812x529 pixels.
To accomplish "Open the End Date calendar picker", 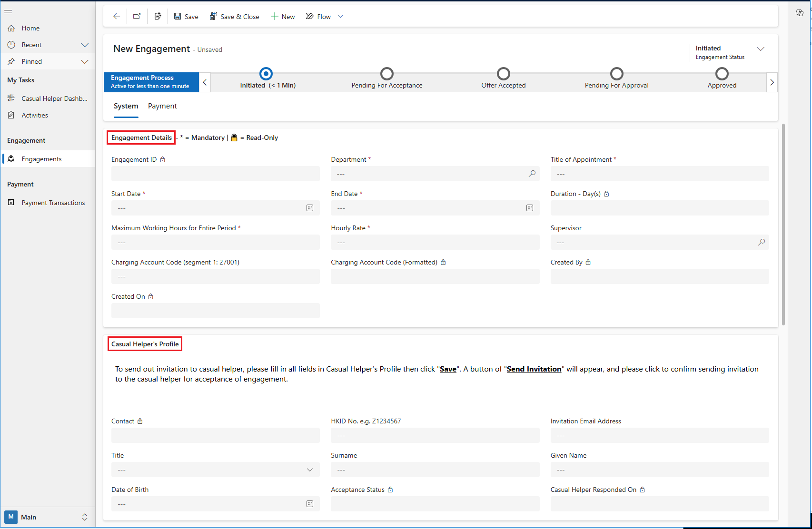I will 529,208.
